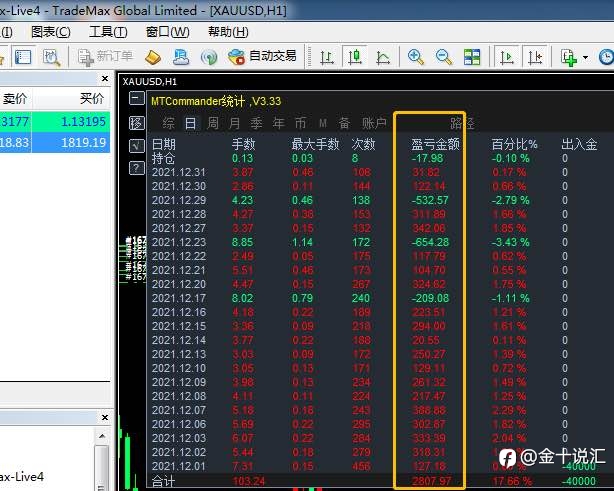The height and width of the screenshot is (491, 614).
Task: Click the 手数 column header
Action: (x=244, y=144)
